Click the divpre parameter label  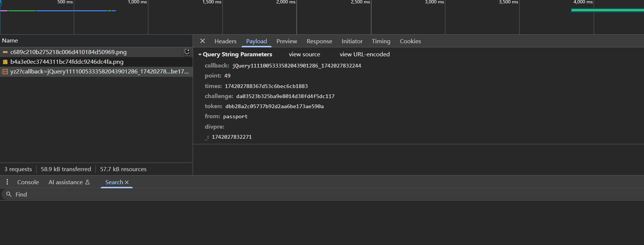214,127
